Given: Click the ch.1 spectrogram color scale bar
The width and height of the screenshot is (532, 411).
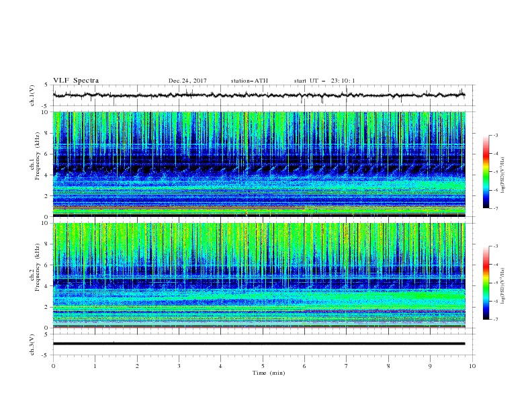Looking at the screenshot, I should [486, 172].
